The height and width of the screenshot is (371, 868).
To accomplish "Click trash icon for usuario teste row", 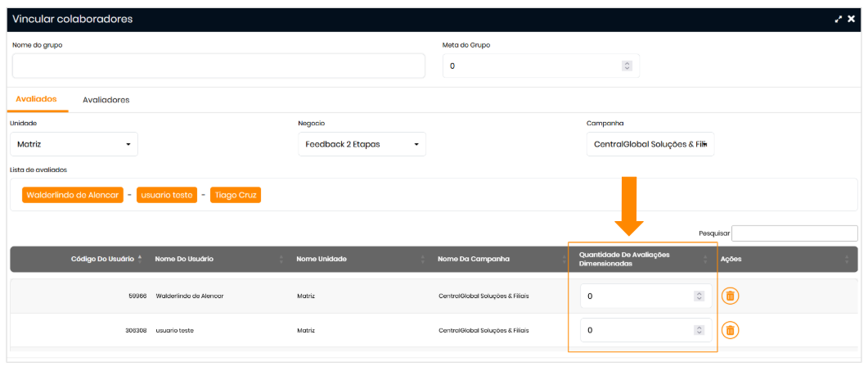I will click(x=730, y=330).
